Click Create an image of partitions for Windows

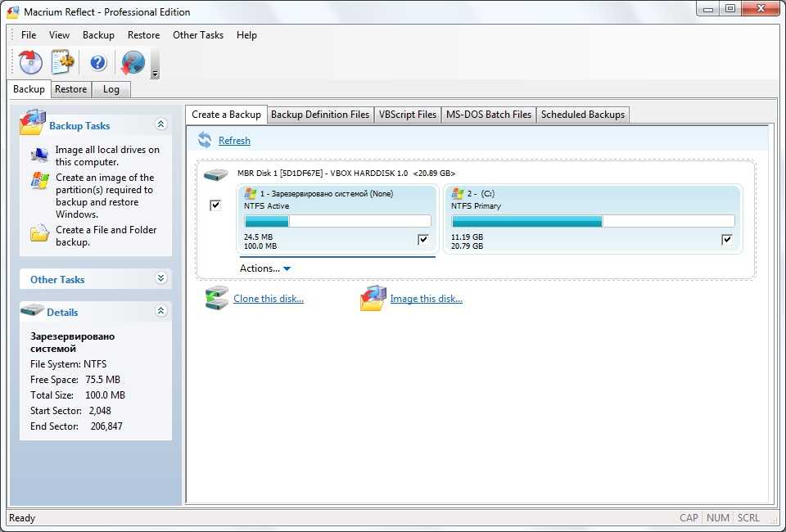click(105, 196)
